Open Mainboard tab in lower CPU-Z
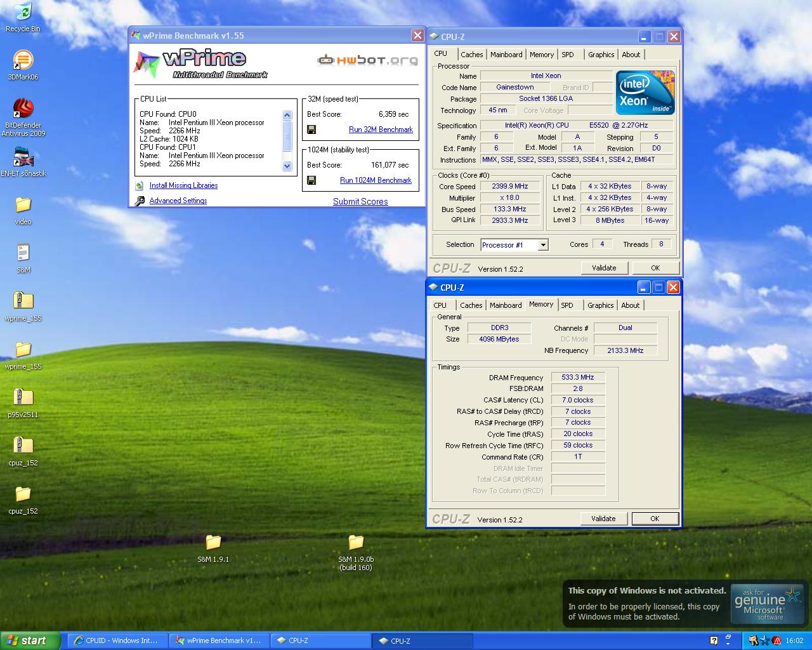The height and width of the screenshot is (650, 812). [x=506, y=305]
